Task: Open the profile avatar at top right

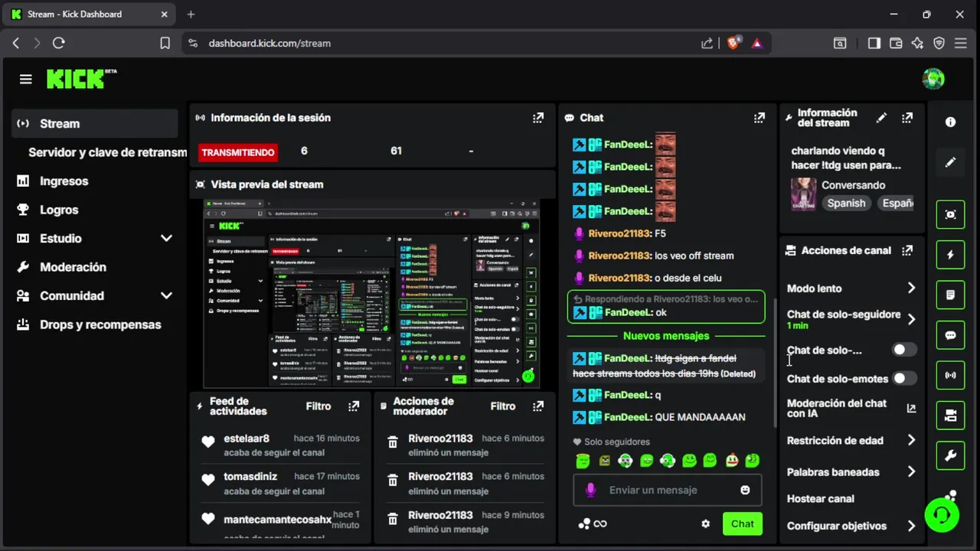Action: click(933, 79)
